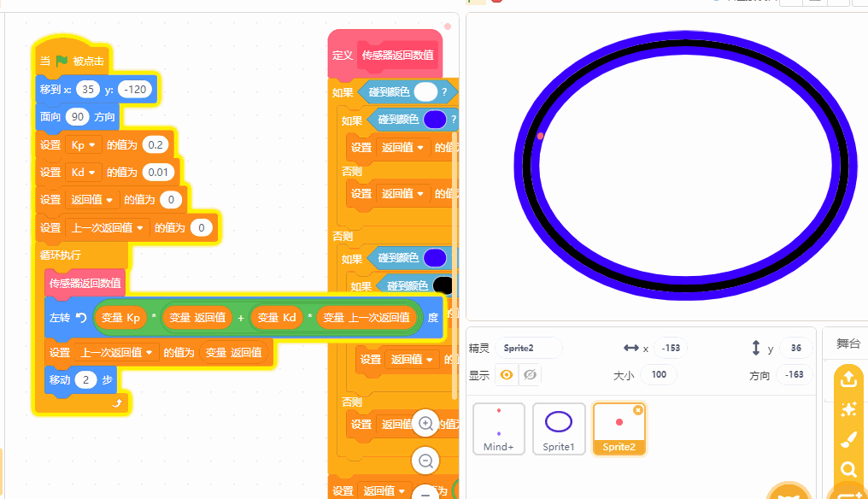Edit the y value -120 in the 移到 block
868x499 pixels.
[135, 89]
